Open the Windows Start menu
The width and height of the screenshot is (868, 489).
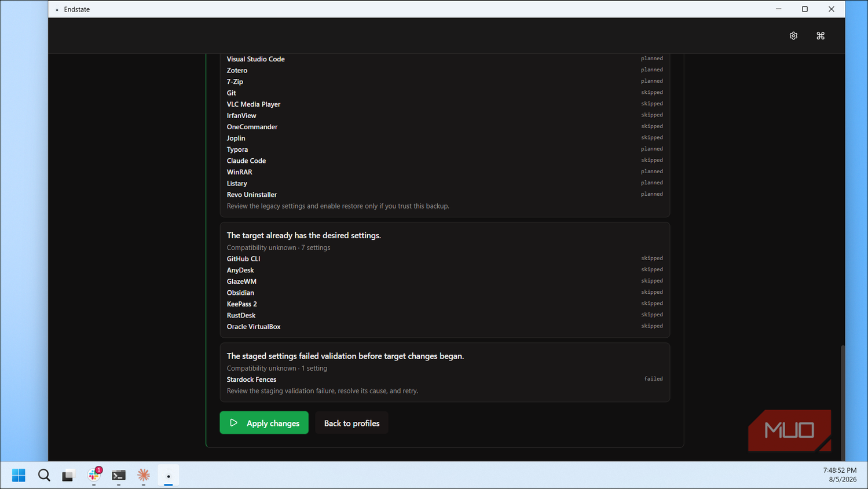(x=19, y=475)
